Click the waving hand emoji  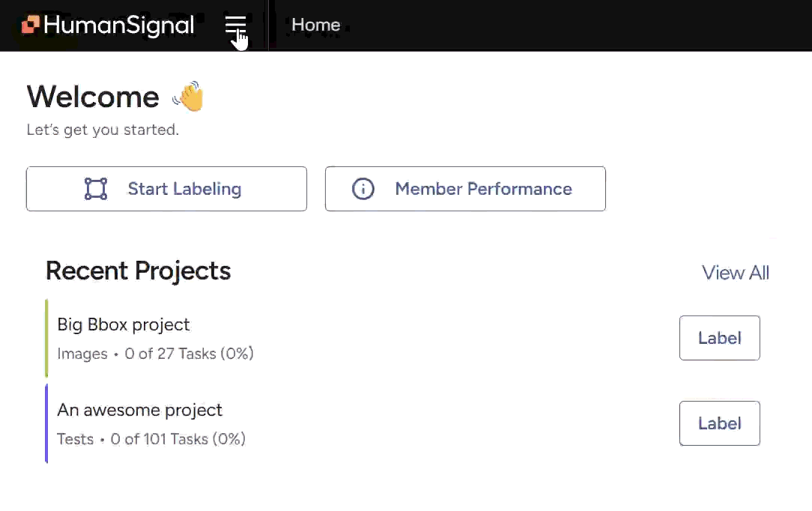(188, 97)
